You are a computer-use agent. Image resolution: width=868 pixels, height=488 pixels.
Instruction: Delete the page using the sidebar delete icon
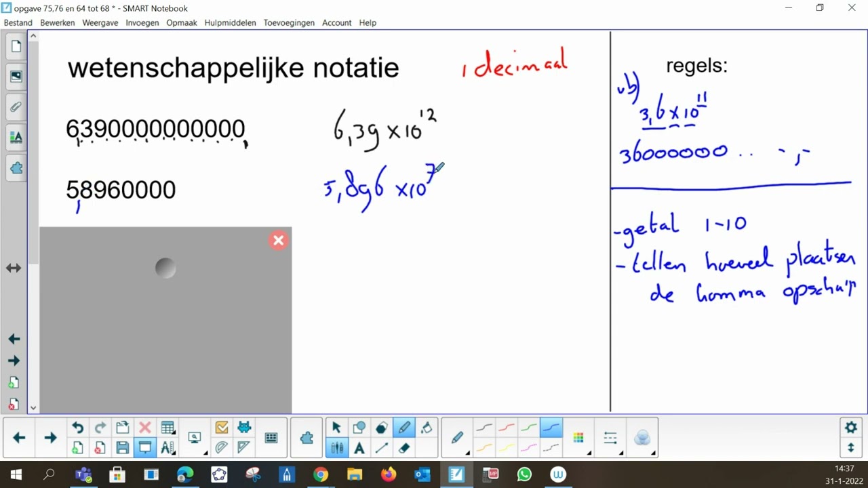14,405
